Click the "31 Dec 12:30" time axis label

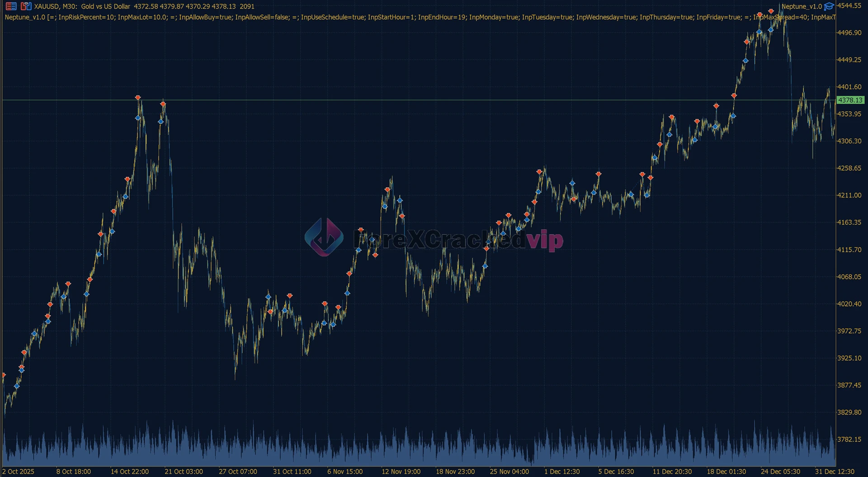pyautogui.click(x=835, y=472)
